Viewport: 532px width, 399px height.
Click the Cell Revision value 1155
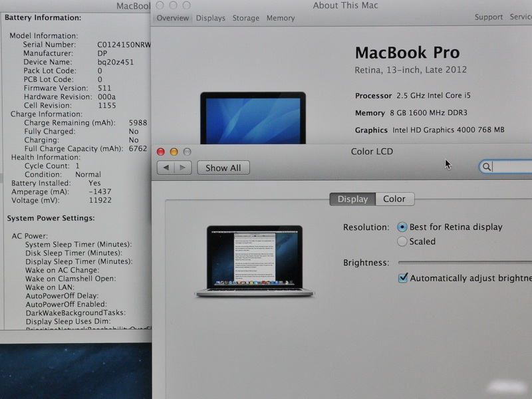pos(107,105)
